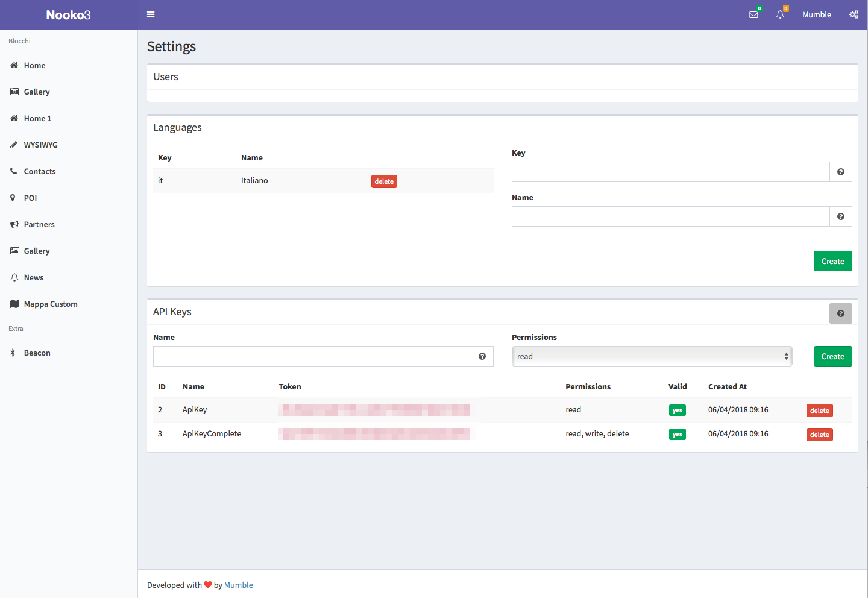This screenshot has width=868, height=598.
Task: Delete the ApiKeyComplete API key
Action: pyautogui.click(x=819, y=435)
